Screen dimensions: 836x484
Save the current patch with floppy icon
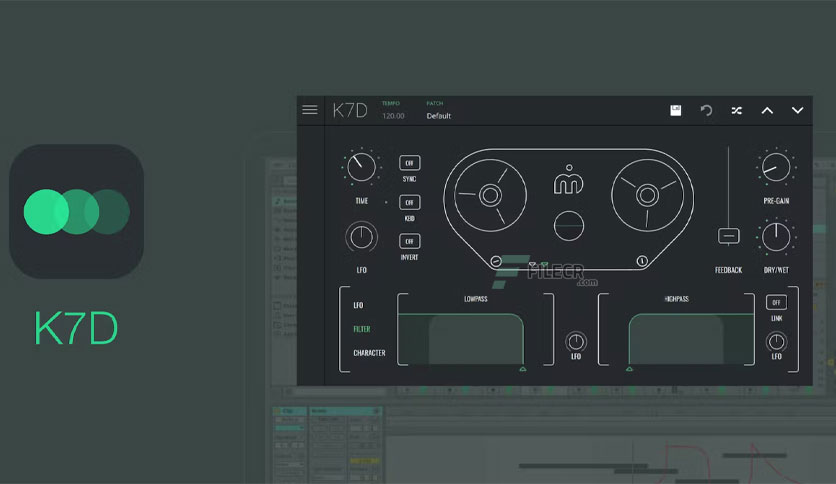point(676,110)
